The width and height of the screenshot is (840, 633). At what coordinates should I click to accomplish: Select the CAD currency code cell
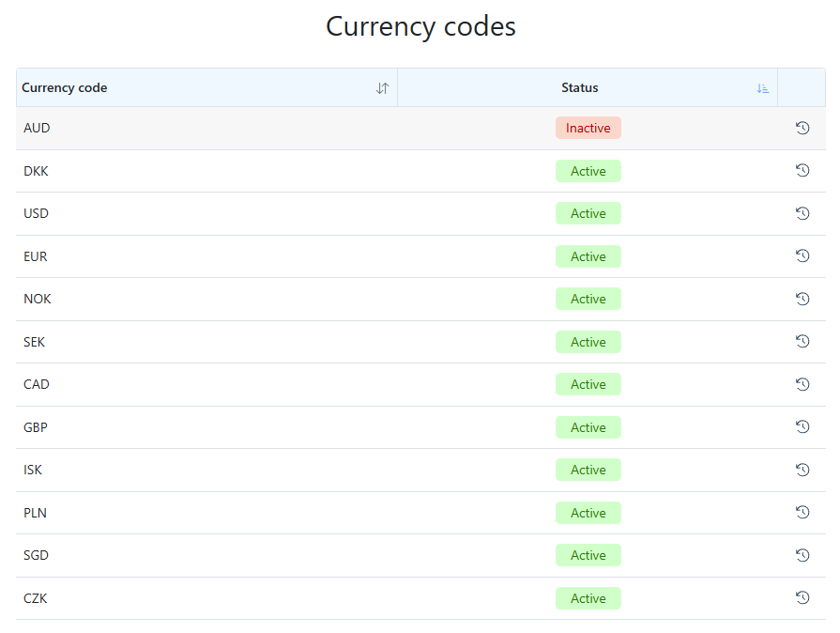(x=206, y=384)
